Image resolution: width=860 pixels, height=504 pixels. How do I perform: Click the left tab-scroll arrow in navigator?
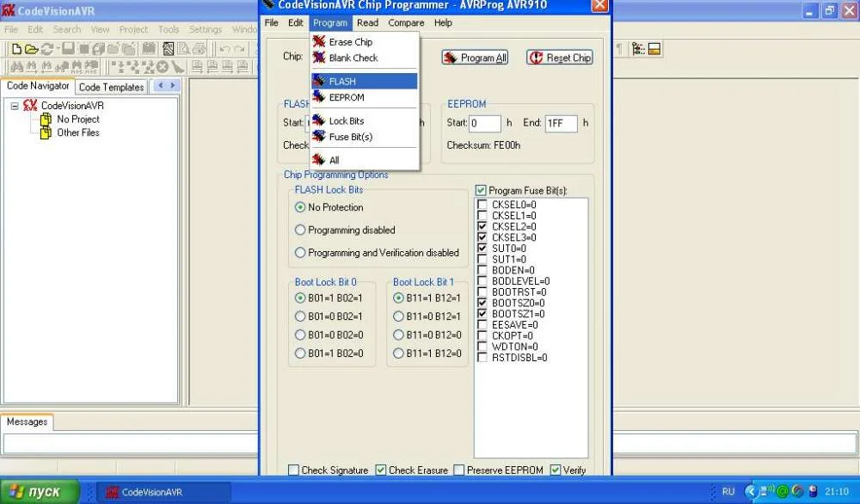[x=160, y=85]
